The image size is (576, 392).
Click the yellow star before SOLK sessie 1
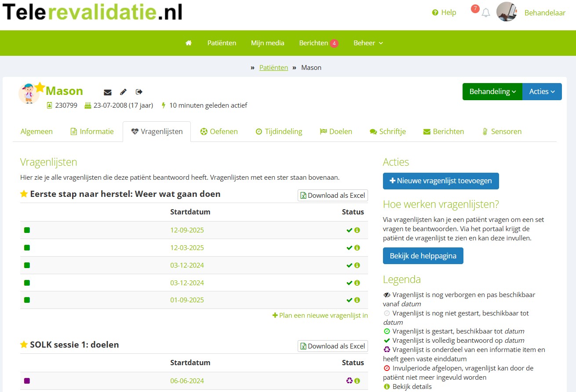[24, 345]
